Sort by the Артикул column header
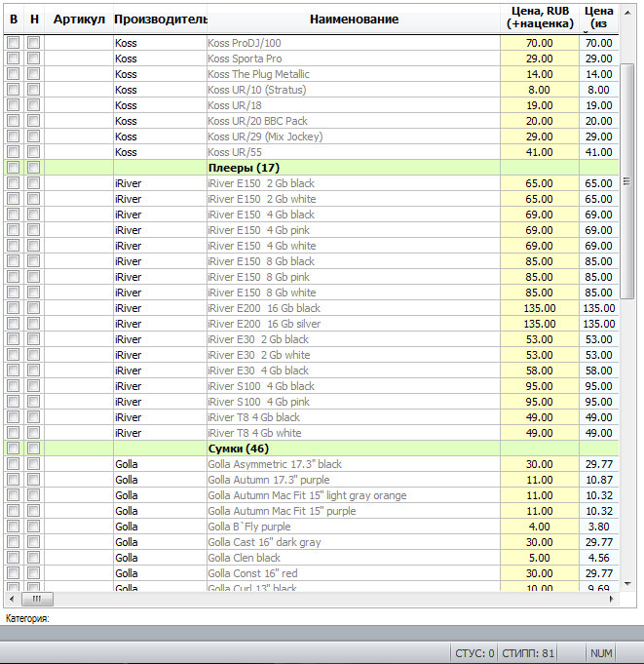The image size is (644, 664). [79, 20]
